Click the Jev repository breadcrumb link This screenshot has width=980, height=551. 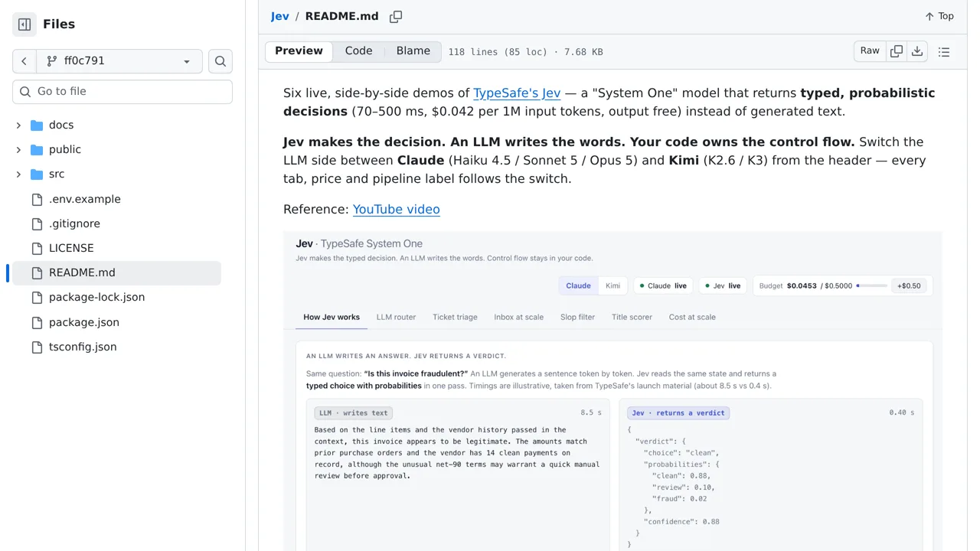[279, 16]
